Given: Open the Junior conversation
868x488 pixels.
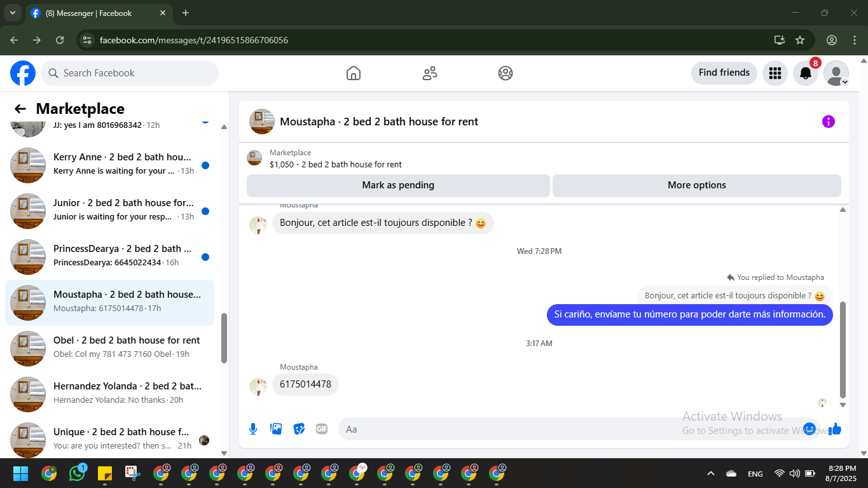Looking at the screenshot, I should 109,211.
